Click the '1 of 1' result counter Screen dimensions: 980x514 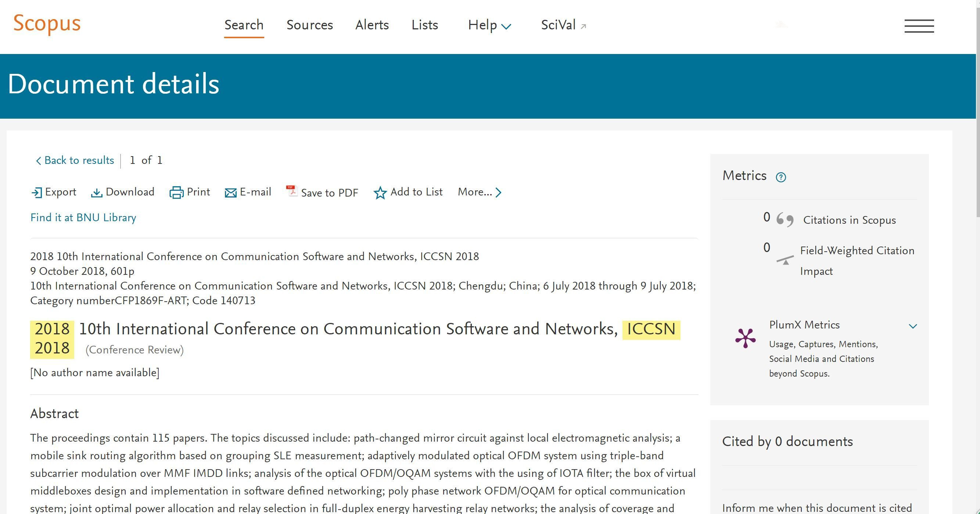[x=146, y=160]
